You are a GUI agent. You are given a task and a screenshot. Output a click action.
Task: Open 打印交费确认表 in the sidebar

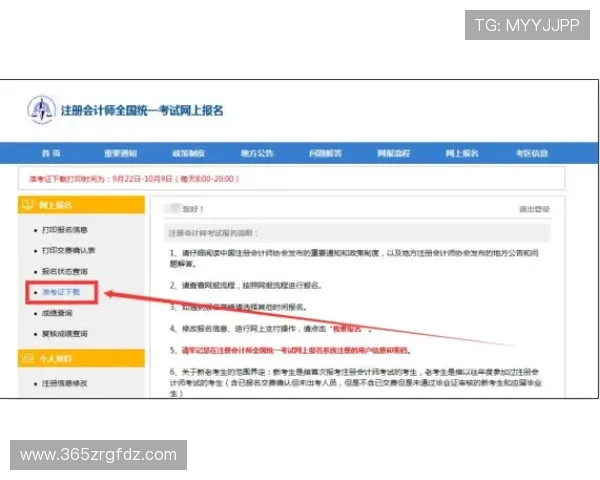coord(68,250)
